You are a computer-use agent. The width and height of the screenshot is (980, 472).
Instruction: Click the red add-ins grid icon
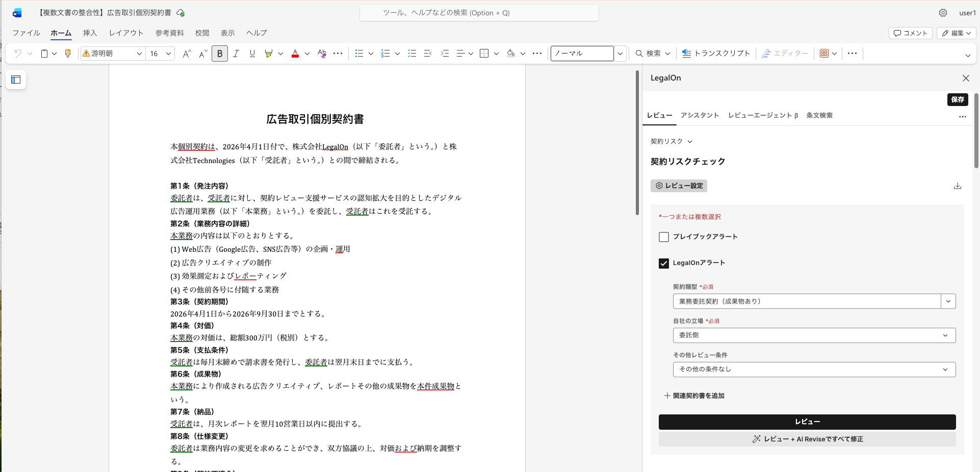tap(824, 54)
